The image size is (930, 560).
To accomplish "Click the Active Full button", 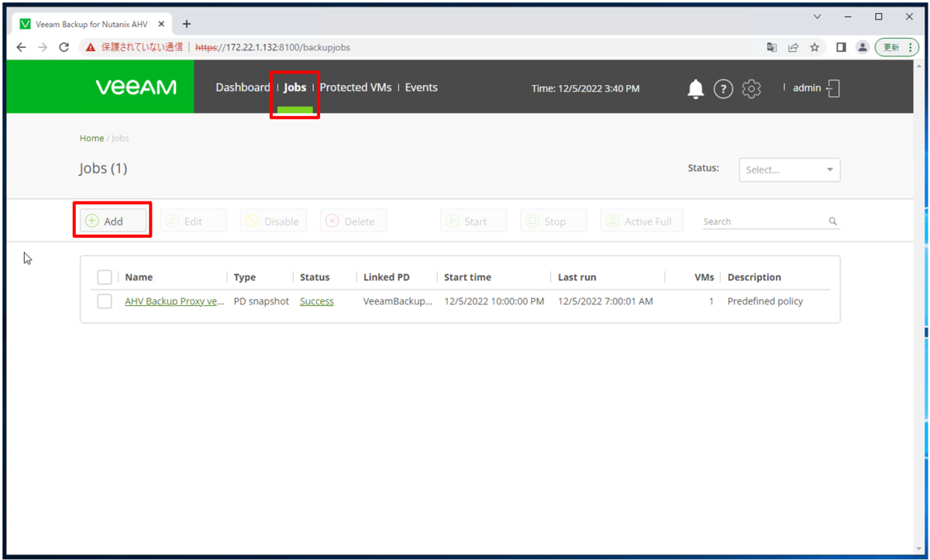I will (641, 221).
